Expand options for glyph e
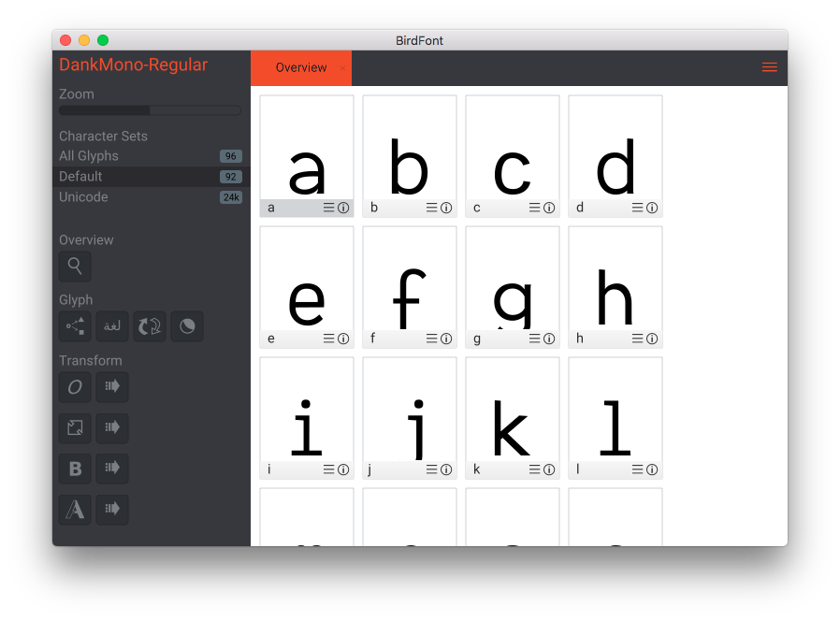This screenshot has height=621, width=840. 329,339
